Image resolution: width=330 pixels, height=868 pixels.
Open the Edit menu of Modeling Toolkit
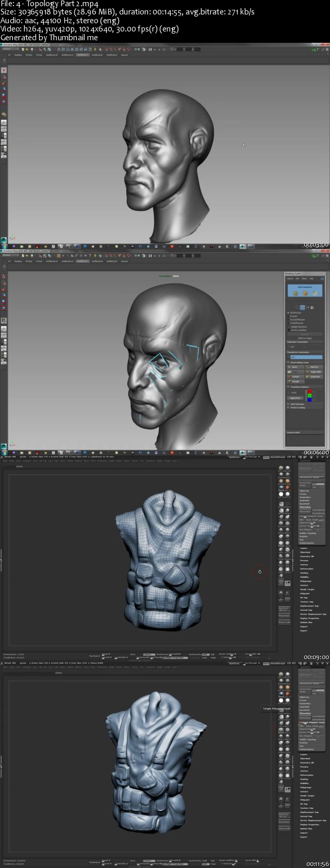click(x=298, y=279)
